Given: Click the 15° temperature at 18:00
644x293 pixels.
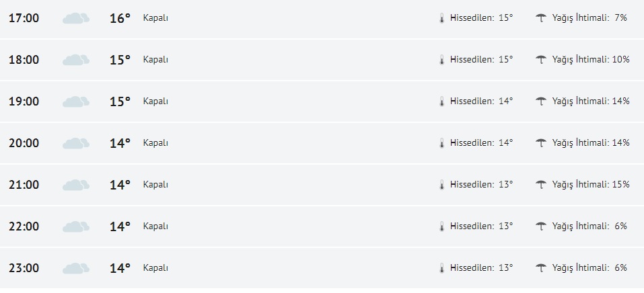Looking at the screenshot, I should tap(120, 60).
